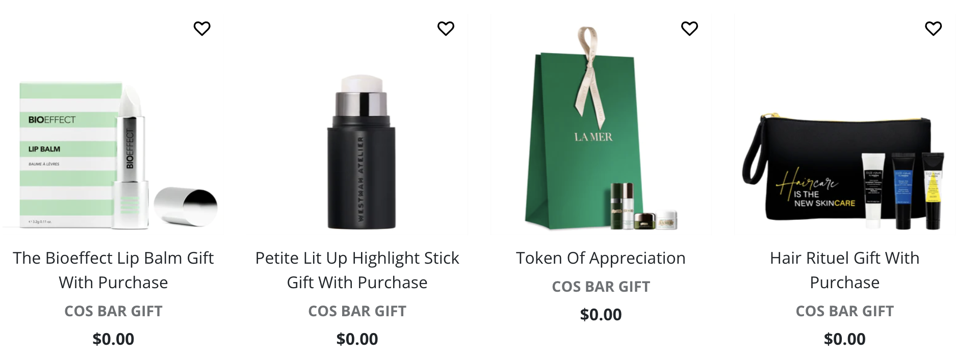Add Petite Lit Up Highlight Stick to wishlist
The width and height of the screenshot is (980, 355).
pyautogui.click(x=446, y=29)
